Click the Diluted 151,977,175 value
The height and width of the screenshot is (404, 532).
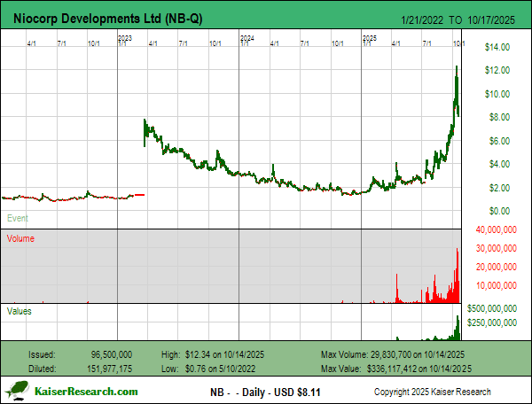[109, 369]
